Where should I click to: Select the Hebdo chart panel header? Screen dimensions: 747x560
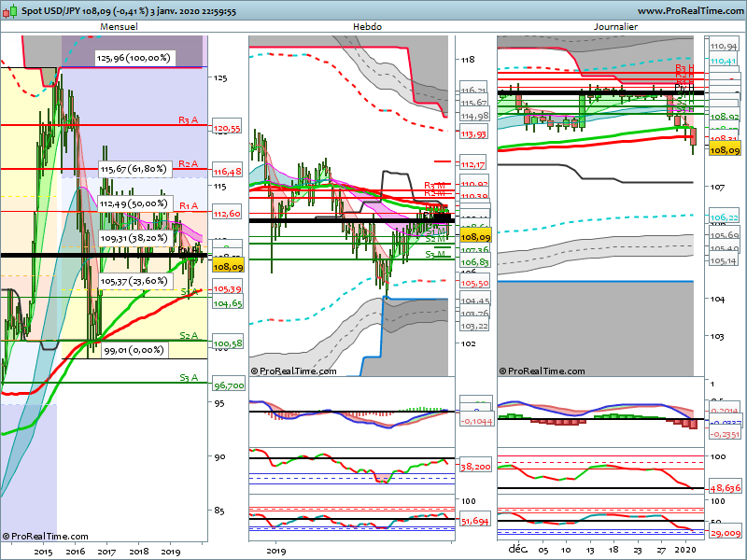coord(366,27)
